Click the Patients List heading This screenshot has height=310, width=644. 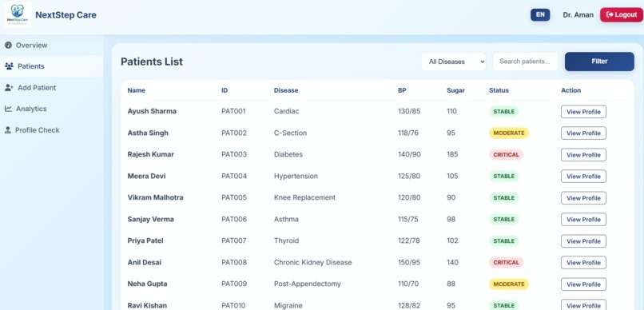(x=152, y=62)
